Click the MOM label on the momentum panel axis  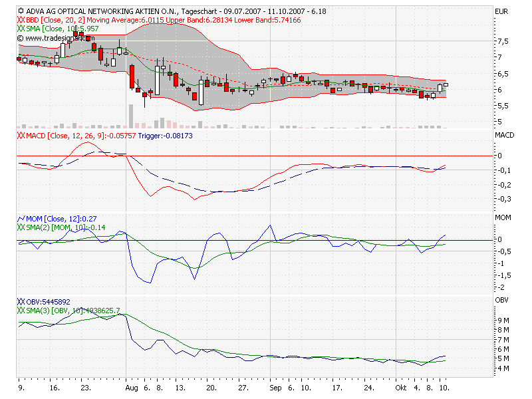tap(502, 215)
